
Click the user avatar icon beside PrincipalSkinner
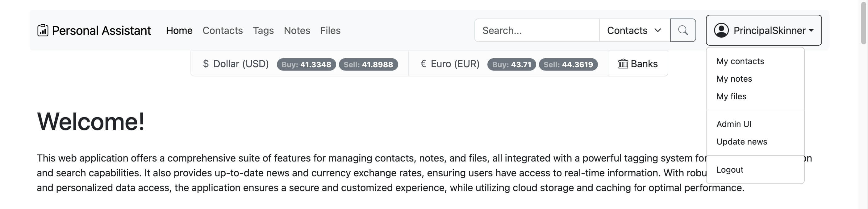721,30
